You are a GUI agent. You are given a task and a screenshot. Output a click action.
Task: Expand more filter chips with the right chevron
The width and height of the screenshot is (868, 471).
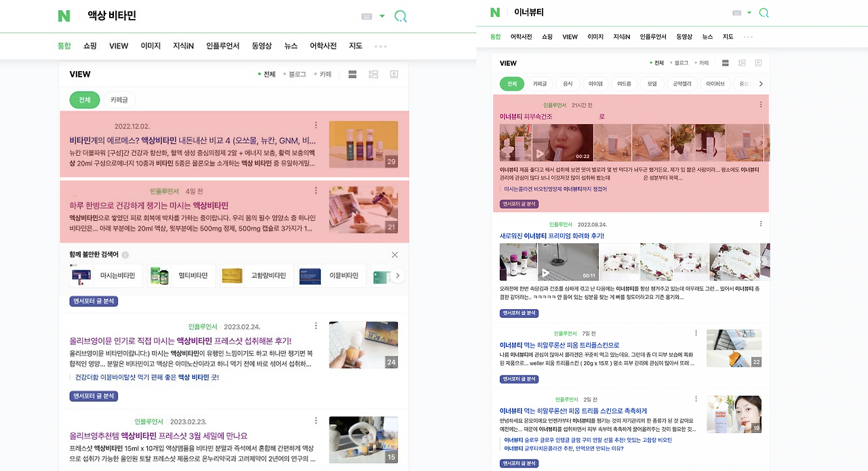pyautogui.click(x=761, y=84)
